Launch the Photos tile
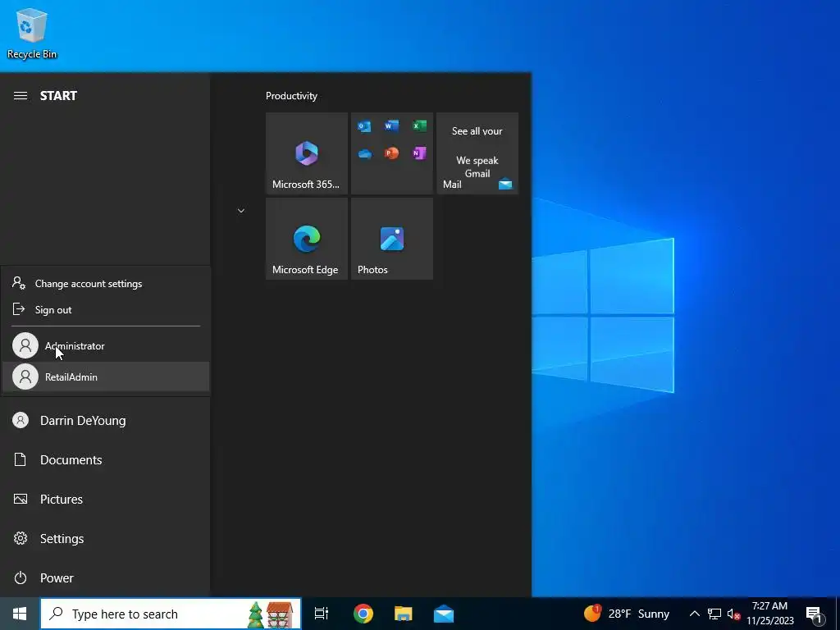 (391, 239)
